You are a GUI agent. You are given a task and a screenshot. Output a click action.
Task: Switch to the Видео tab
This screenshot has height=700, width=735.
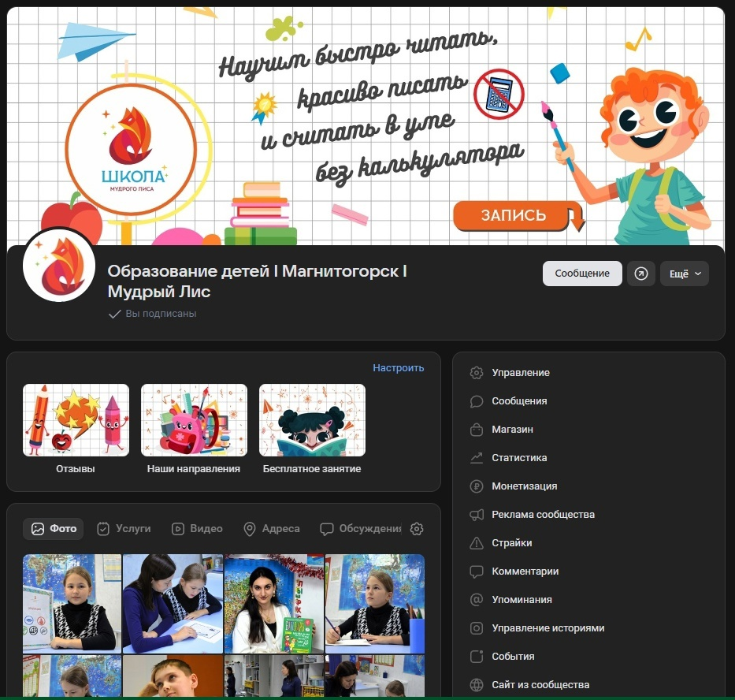(197, 529)
